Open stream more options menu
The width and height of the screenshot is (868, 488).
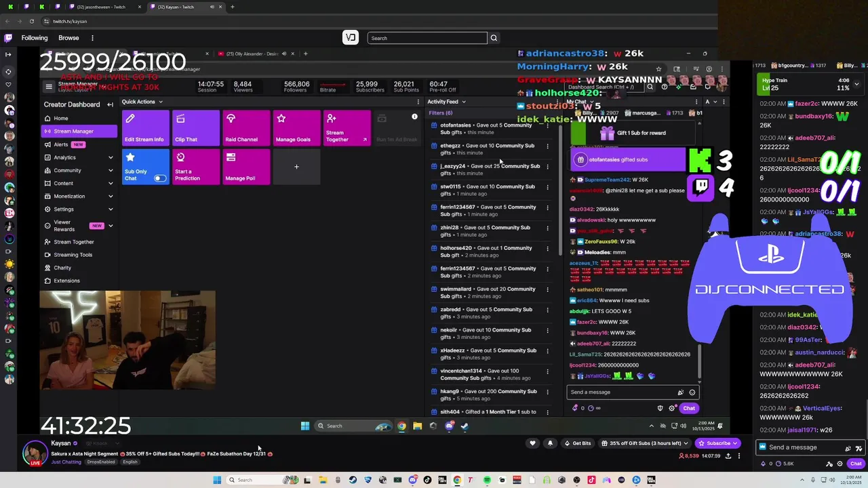pyautogui.click(x=739, y=455)
